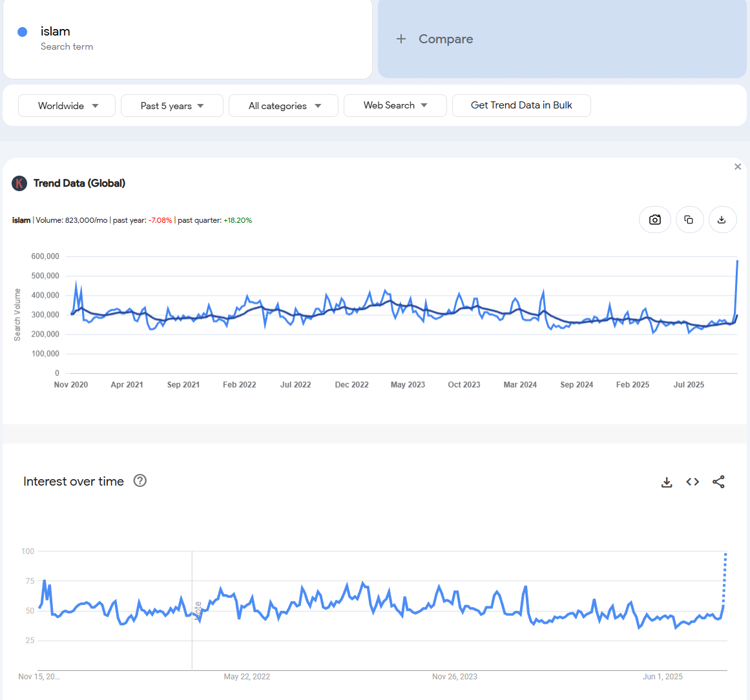The image size is (750, 700).
Task: Click the plus icon beside Compare
Action: click(x=401, y=39)
